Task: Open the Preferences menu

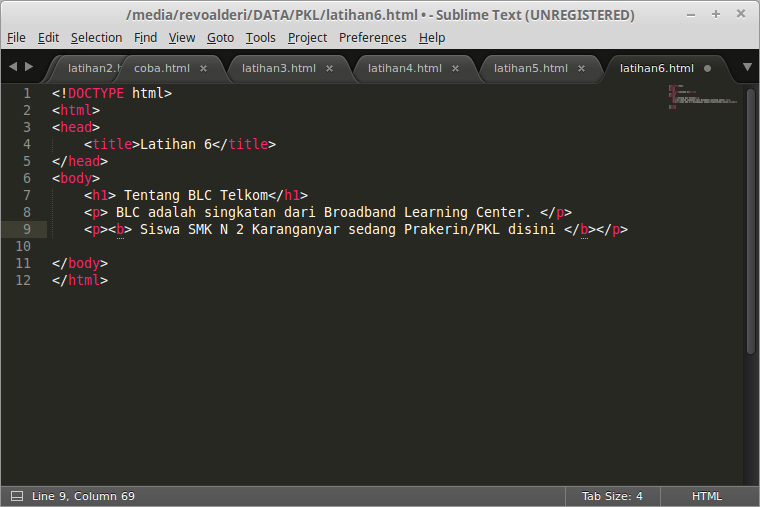Action: pyautogui.click(x=372, y=37)
